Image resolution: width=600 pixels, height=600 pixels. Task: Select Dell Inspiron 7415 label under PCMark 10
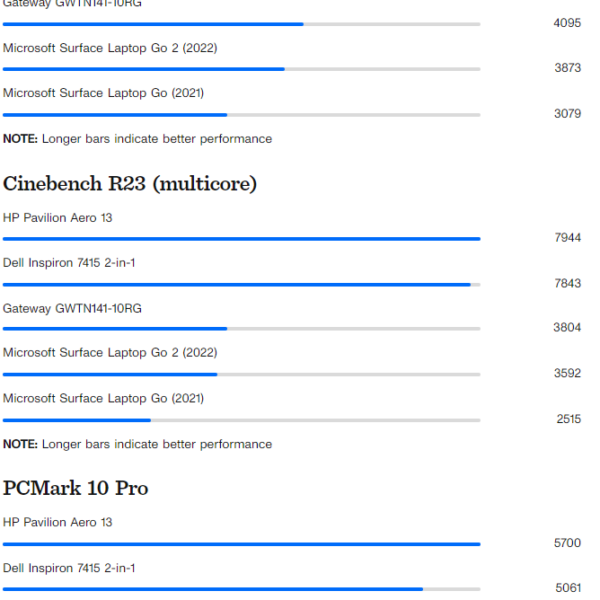click(69, 568)
